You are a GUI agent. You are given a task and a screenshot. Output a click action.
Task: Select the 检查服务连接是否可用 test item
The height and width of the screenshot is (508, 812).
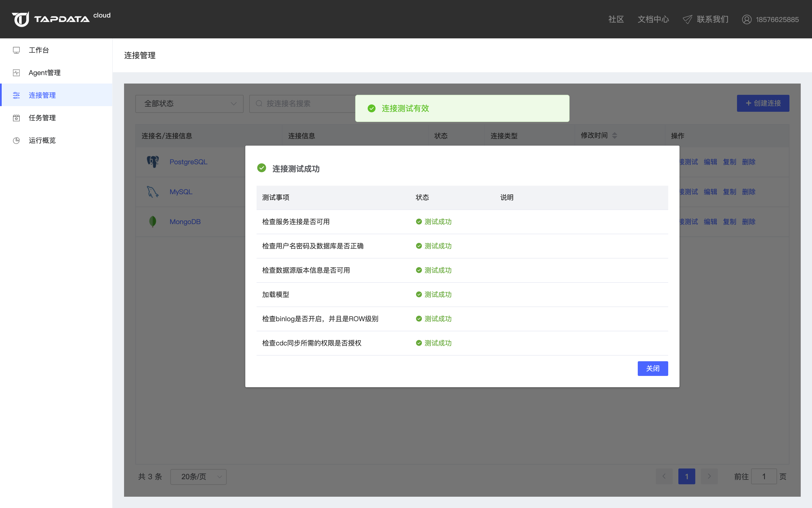coord(295,222)
